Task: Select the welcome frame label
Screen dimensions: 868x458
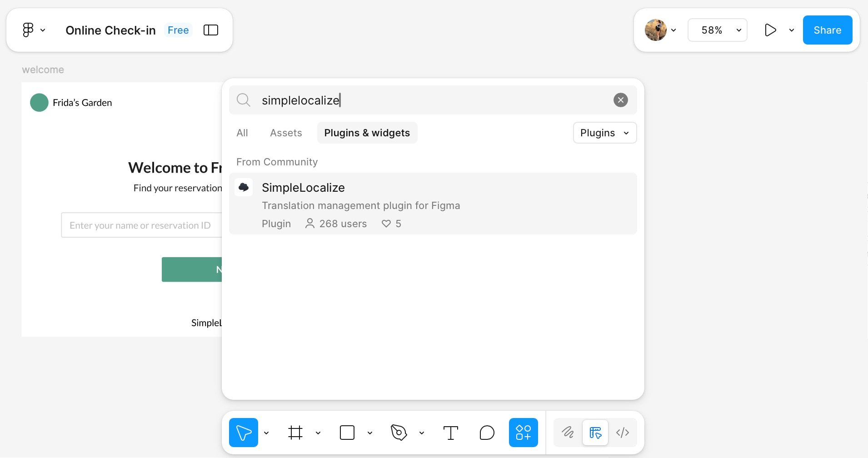Action: coord(43,70)
